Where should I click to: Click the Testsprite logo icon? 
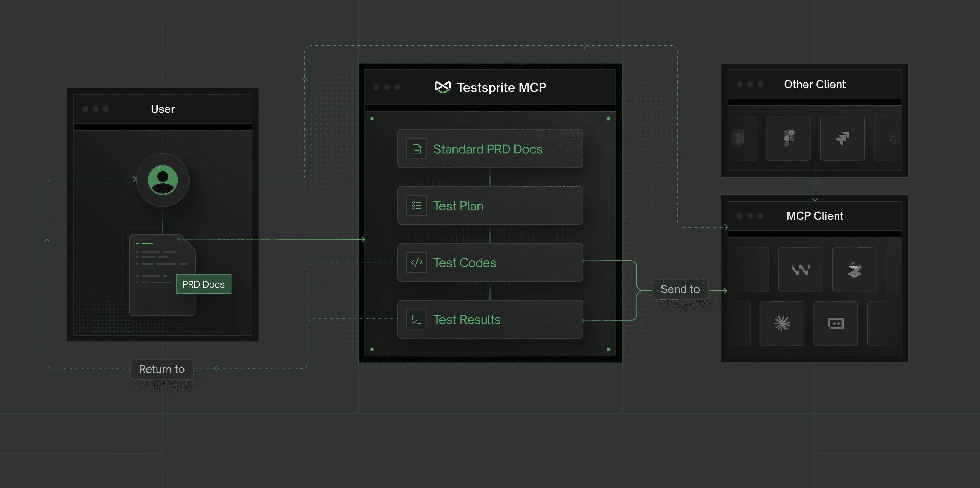coord(443,87)
